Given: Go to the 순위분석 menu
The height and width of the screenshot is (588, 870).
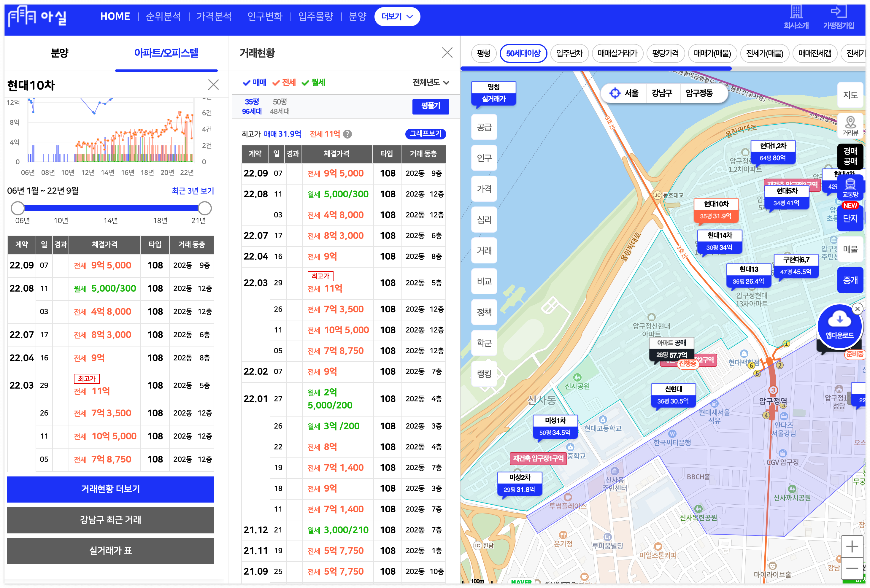Looking at the screenshot, I should point(163,17).
